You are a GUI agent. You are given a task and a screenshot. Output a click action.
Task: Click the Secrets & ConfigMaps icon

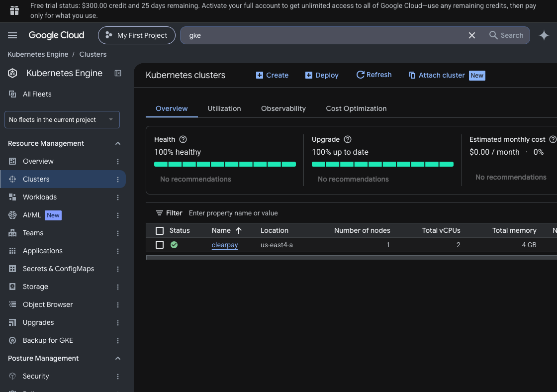12,269
